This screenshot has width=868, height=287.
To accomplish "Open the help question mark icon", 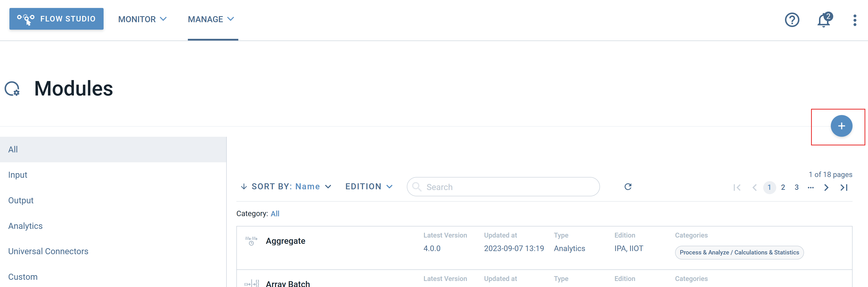I will 791,20.
